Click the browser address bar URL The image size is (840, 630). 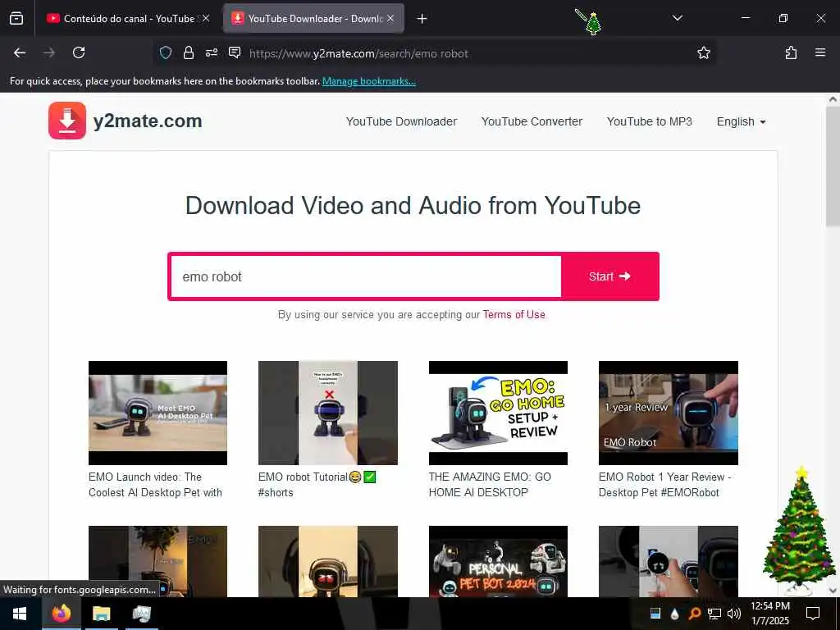[x=358, y=53]
